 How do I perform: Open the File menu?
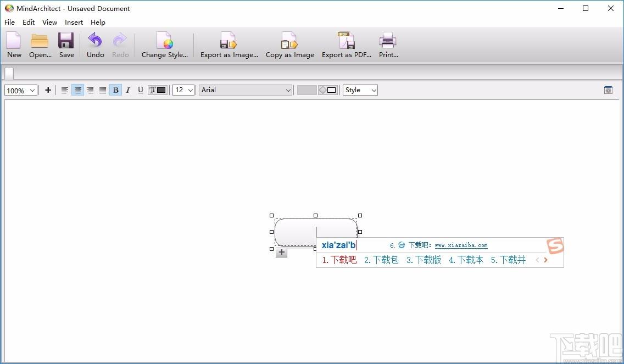coord(9,23)
